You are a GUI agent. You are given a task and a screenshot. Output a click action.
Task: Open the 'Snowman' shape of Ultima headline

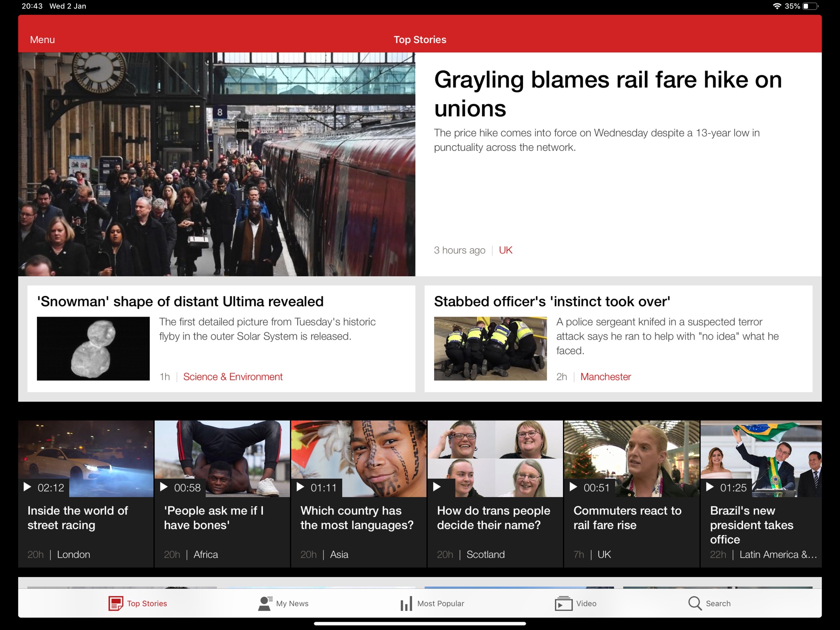point(180,301)
